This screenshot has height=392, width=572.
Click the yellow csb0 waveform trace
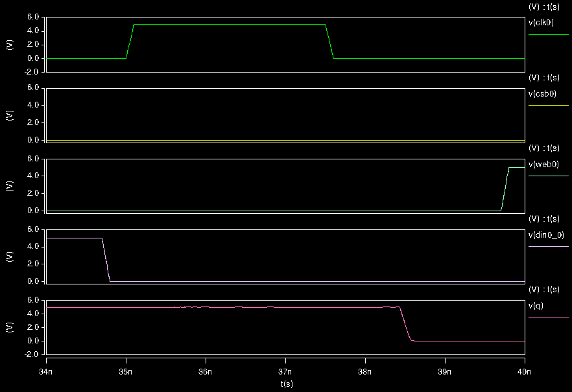coord(259,139)
